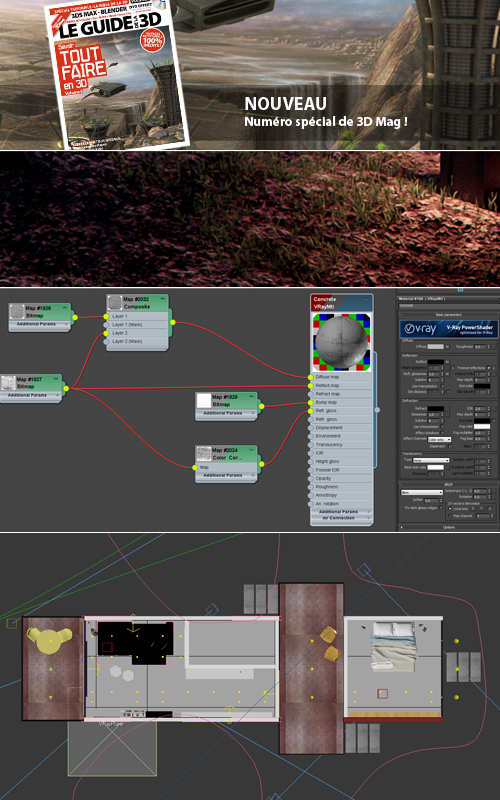Open the Numéro spécial de 3D Mag link
This screenshot has height=800, width=500.
[326, 122]
